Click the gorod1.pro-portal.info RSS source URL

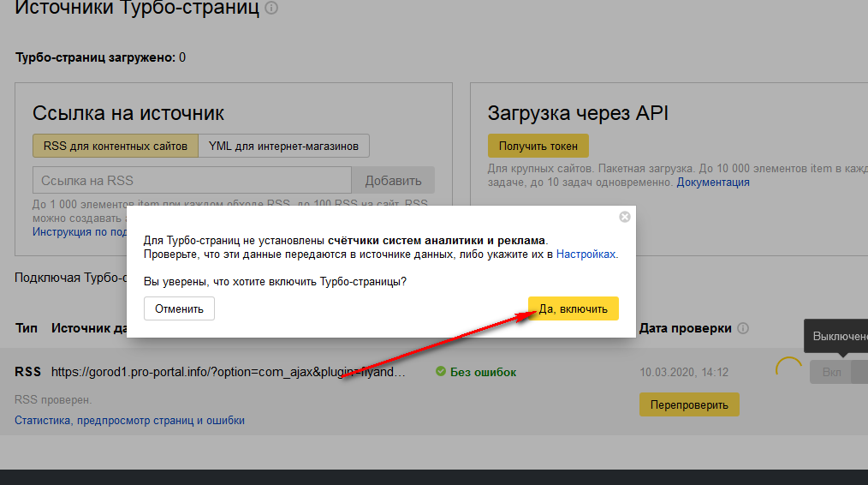click(228, 373)
